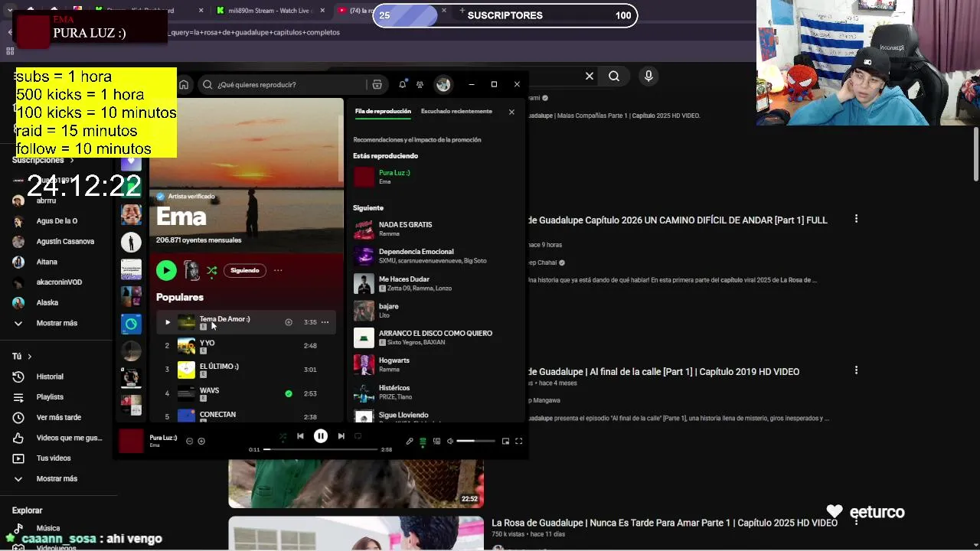The width and height of the screenshot is (980, 551).
Task: Expand Mostrar más under subscriptions
Action: (x=57, y=323)
